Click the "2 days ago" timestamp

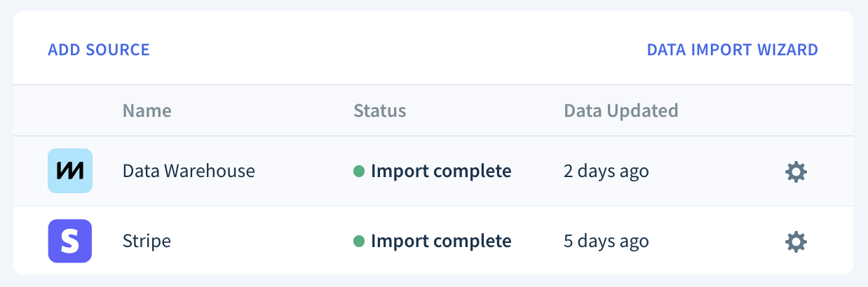(606, 171)
